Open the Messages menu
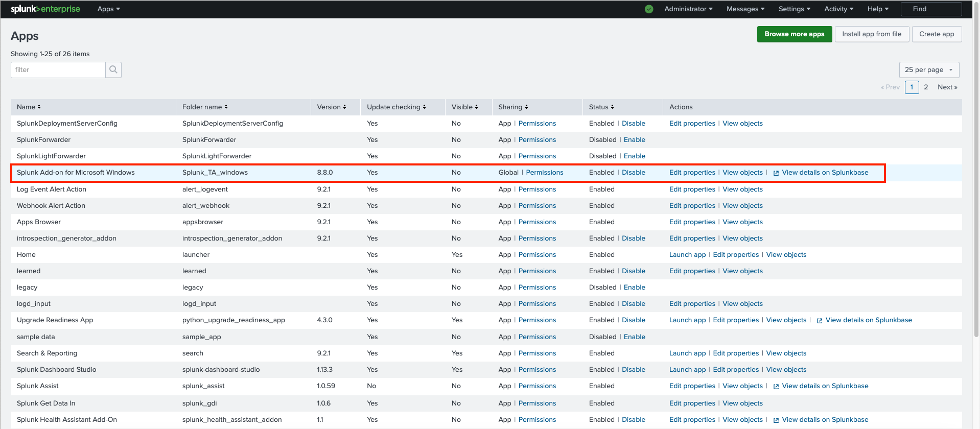The image size is (980, 429). pyautogui.click(x=745, y=9)
